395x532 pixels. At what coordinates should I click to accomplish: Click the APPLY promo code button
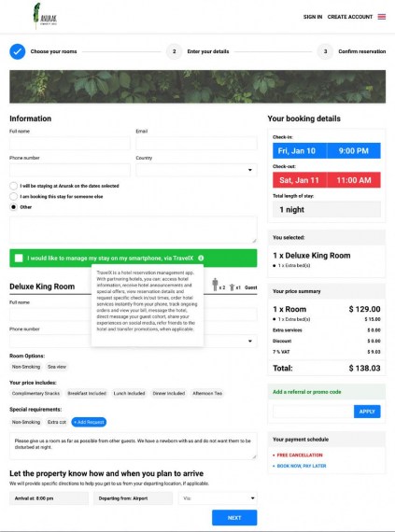367,412
